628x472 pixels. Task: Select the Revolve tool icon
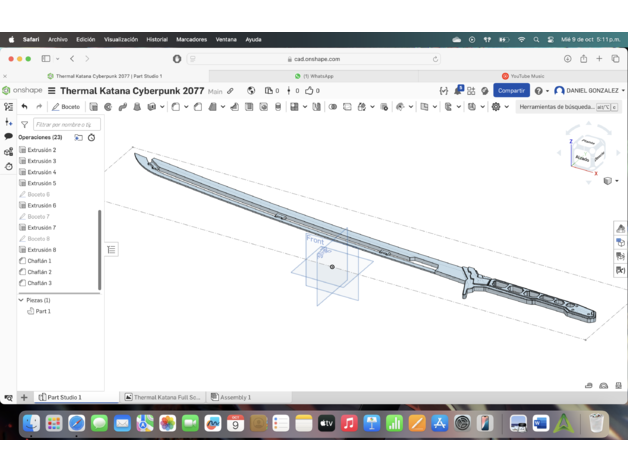click(108, 107)
